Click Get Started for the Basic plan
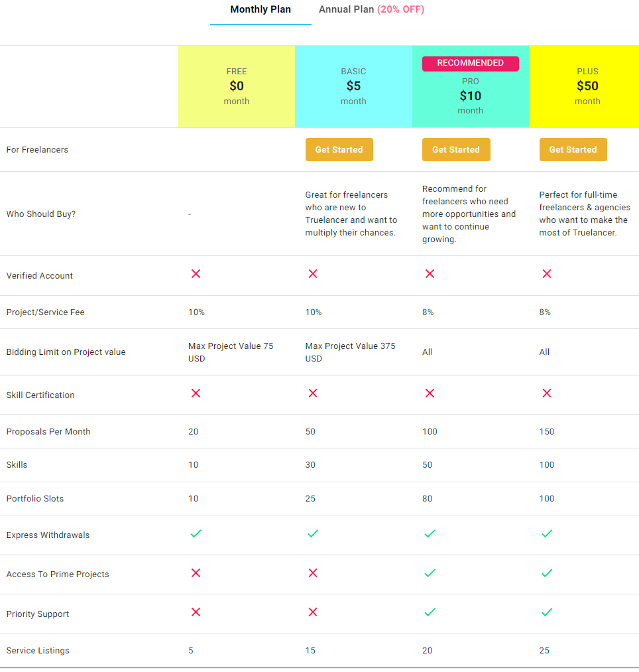This screenshot has height=672, width=639. coord(339,150)
